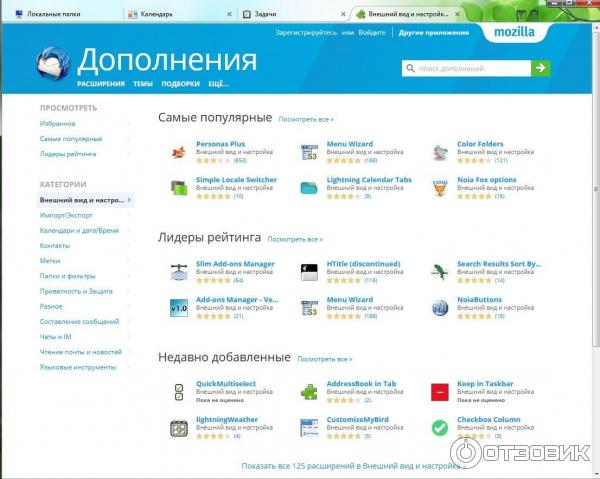Click the Войдите login link

pyautogui.click(x=372, y=33)
